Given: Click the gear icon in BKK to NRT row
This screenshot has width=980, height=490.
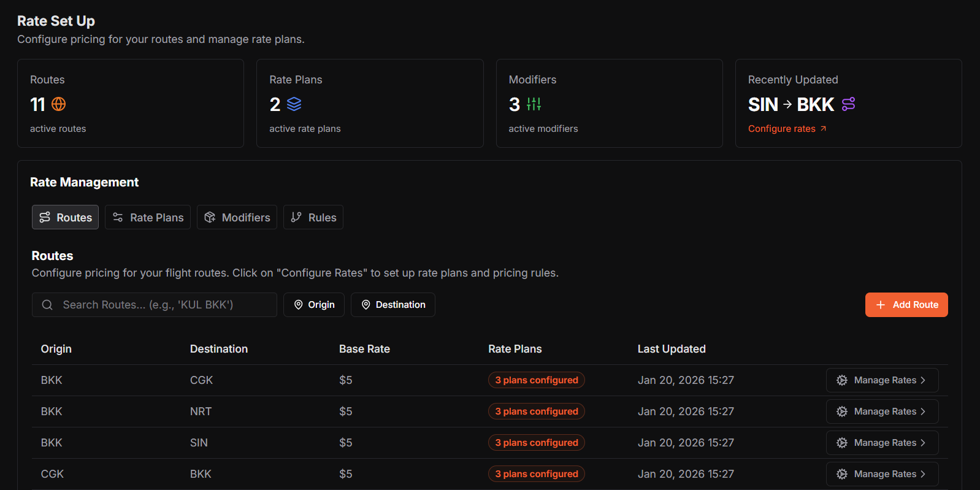Looking at the screenshot, I should [x=842, y=412].
